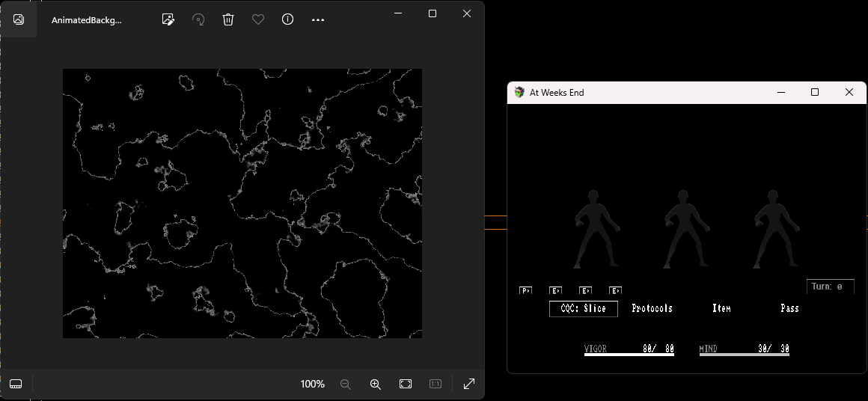Open the Photos gallery home icon
The width and height of the screenshot is (868, 401).
pyautogui.click(x=18, y=19)
